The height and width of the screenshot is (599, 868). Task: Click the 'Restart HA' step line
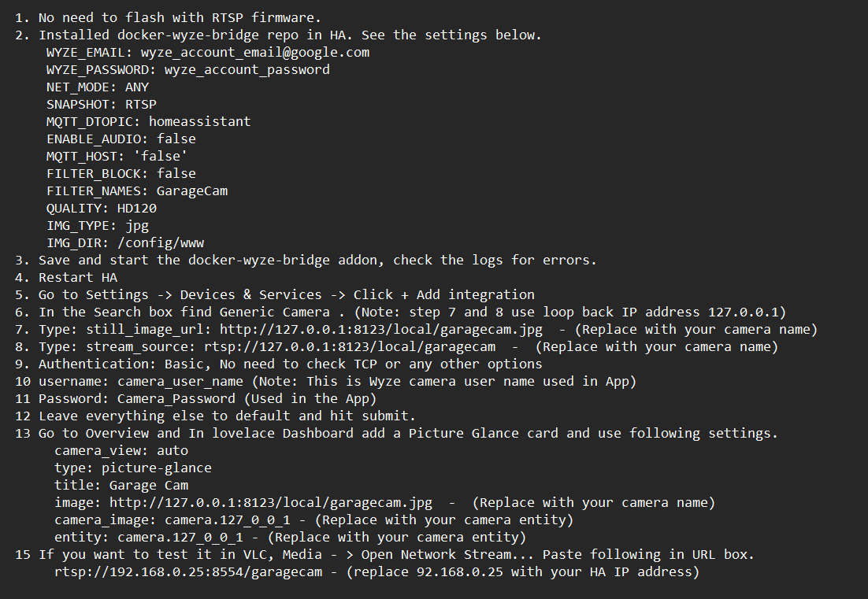pos(77,277)
